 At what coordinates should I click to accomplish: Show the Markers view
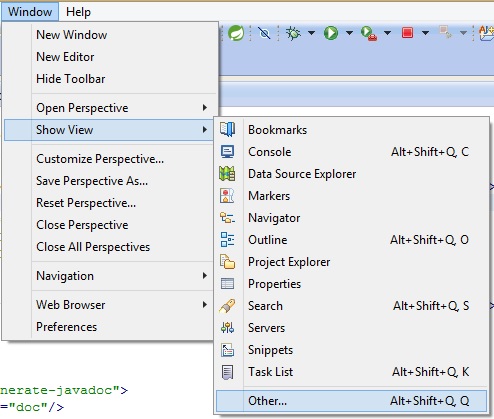351,196
